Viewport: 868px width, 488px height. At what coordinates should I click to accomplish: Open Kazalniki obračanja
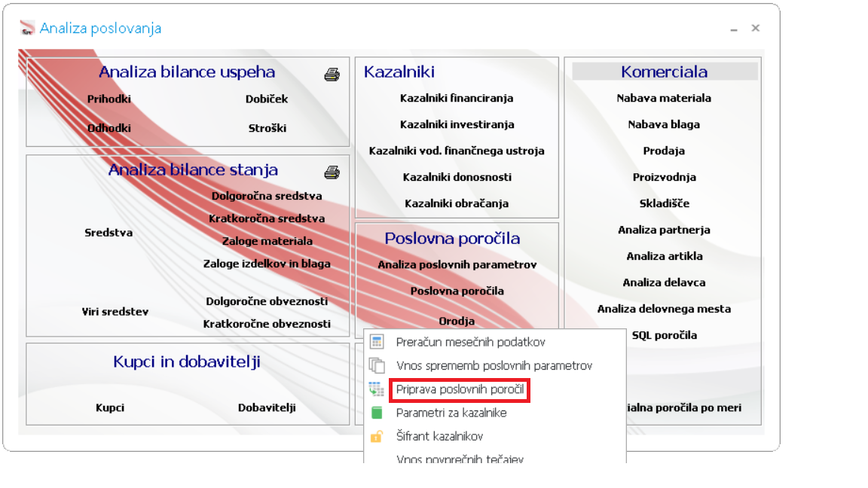click(x=457, y=203)
